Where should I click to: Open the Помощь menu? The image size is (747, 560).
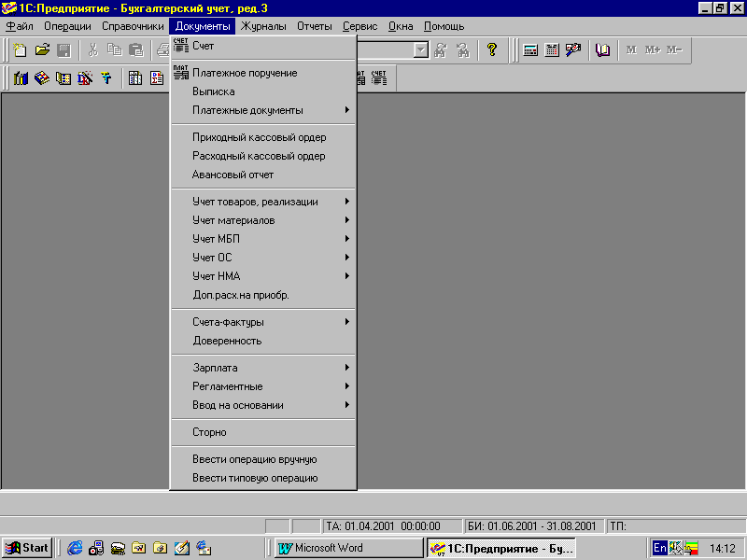[444, 26]
